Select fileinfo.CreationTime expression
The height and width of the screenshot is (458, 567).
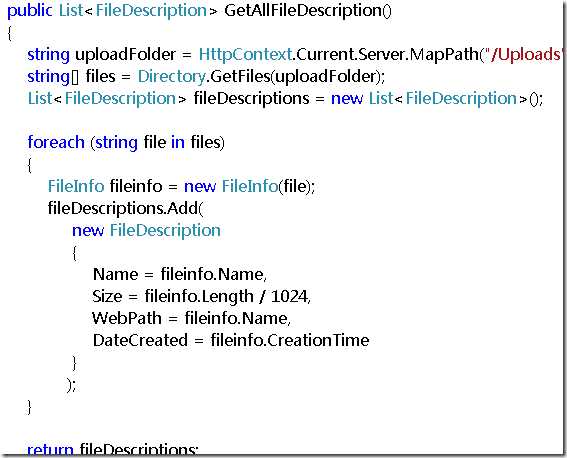290,341
